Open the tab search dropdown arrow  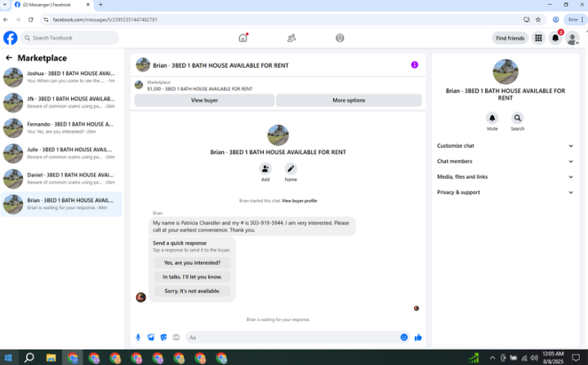pyautogui.click(x=5, y=5)
